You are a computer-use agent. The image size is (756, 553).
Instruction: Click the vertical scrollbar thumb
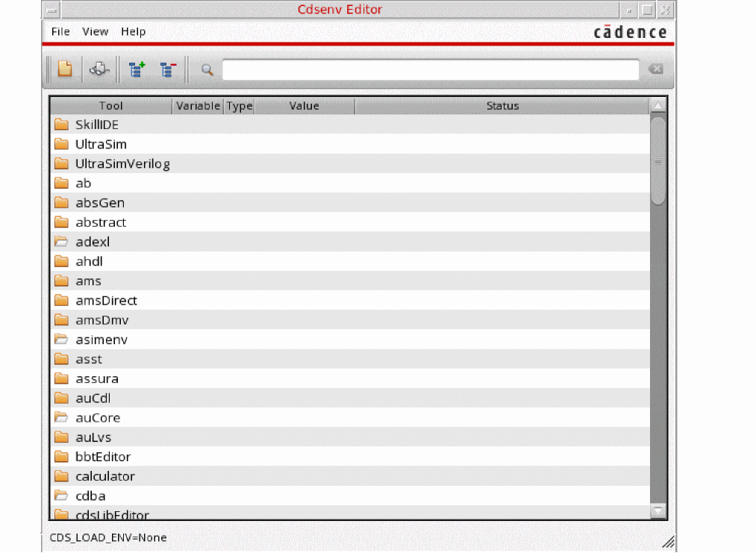tap(658, 161)
